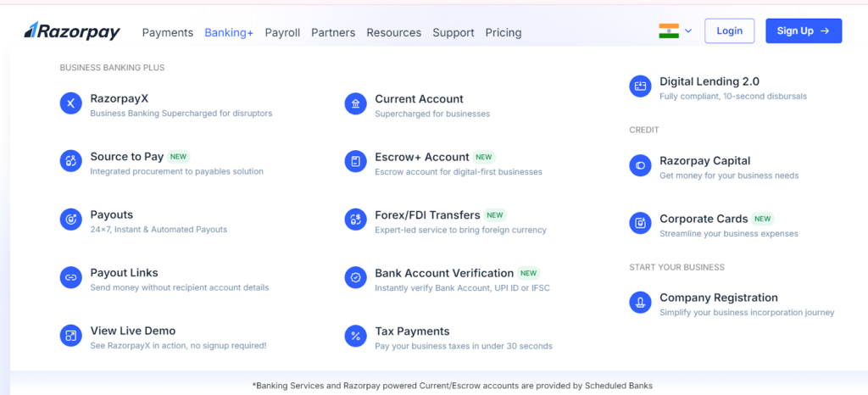
Task: Expand the country selector chevron
Action: click(688, 31)
